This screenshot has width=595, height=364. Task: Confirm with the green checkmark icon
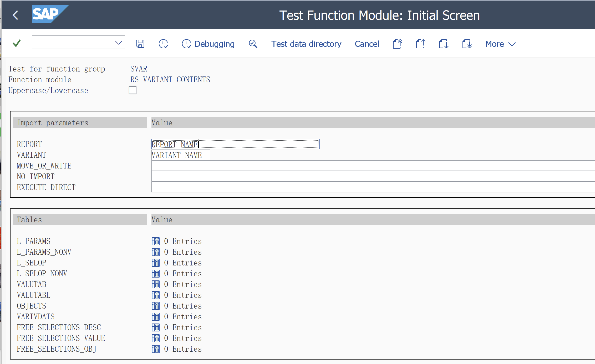tap(17, 43)
